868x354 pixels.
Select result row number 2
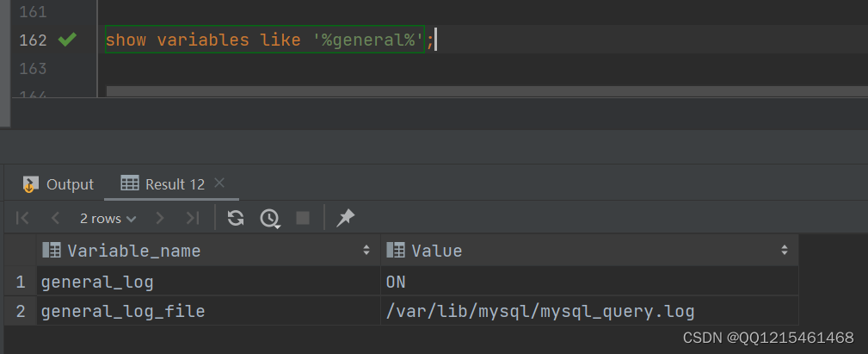coord(20,311)
